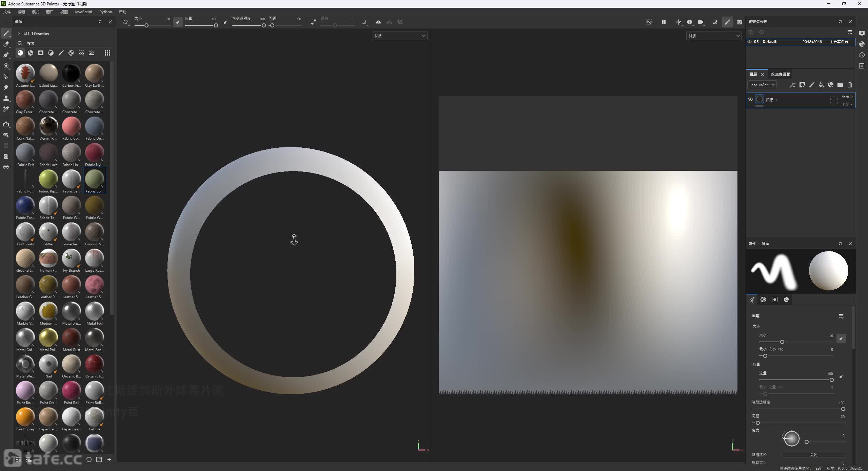Viewport: 868px width, 471px height.
Task: Open the Base color channel dropdown
Action: point(762,85)
